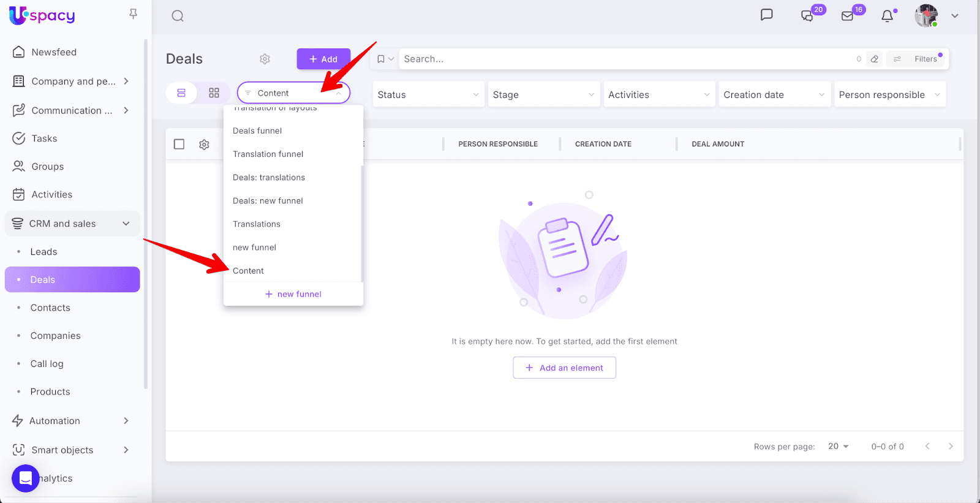Click the Activities calendar icon
The width and height of the screenshot is (980, 503).
point(19,194)
